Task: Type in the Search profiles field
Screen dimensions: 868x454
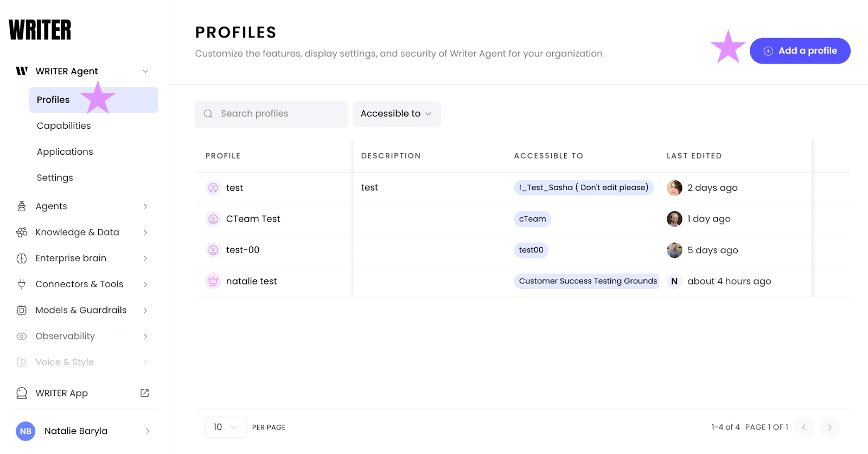Action: point(279,114)
